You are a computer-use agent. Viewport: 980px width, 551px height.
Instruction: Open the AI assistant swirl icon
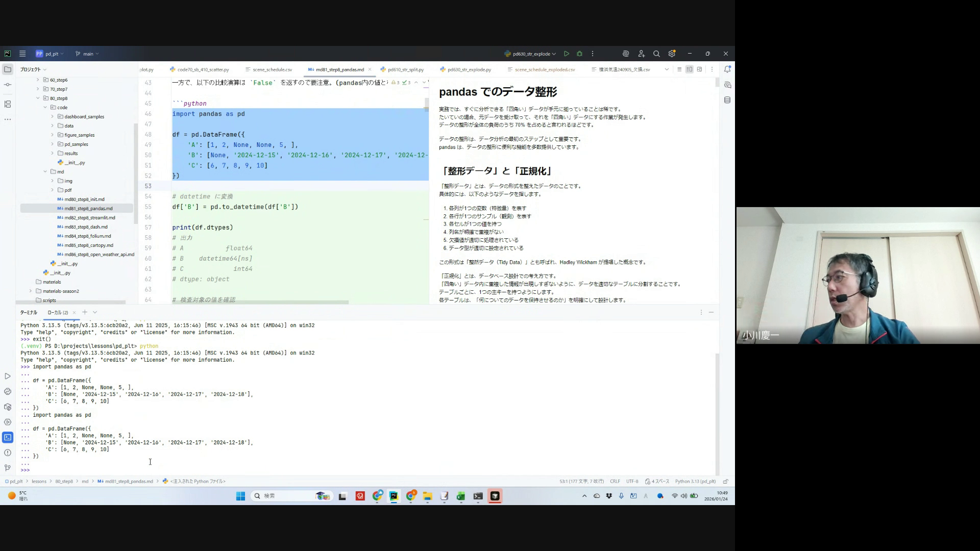pos(626,54)
